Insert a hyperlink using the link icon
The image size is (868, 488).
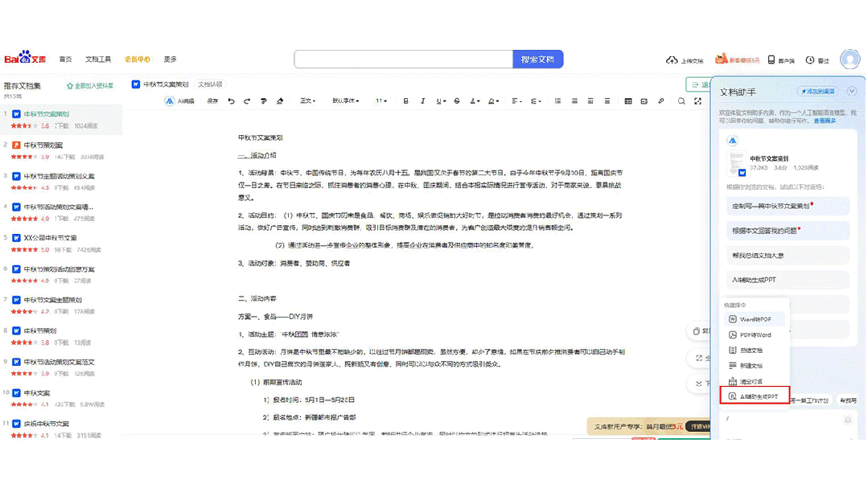(662, 100)
